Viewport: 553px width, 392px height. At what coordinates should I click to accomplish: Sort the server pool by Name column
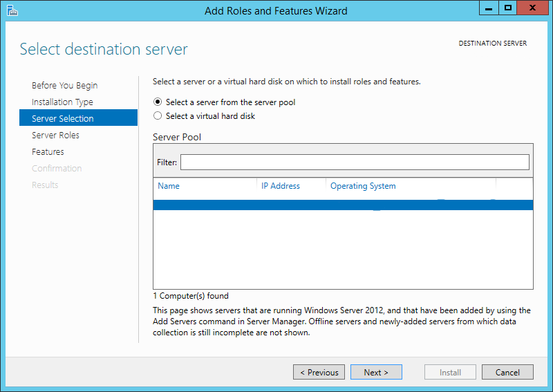[x=169, y=185]
